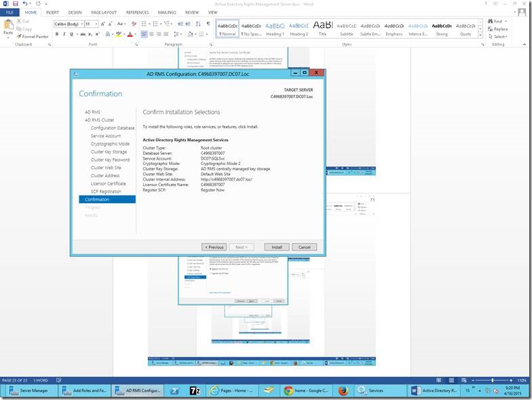532x400 pixels.
Task: Toggle strikethrough formatting
Action: tap(83, 34)
